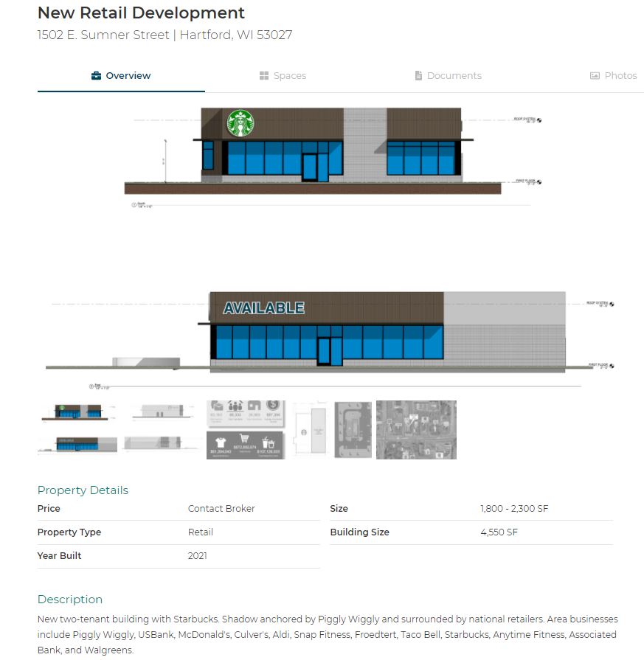Click the picture icon beside Photos
The height and width of the screenshot is (660, 644).
(x=595, y=76)
